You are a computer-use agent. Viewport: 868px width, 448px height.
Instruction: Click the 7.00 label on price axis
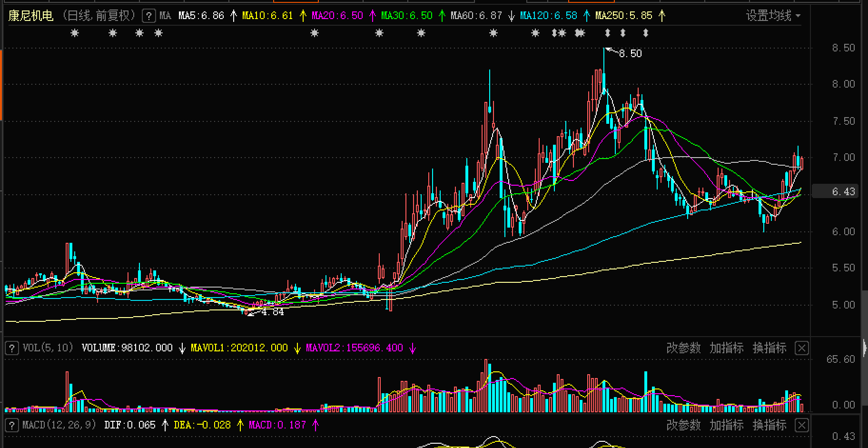coord(843,158)
